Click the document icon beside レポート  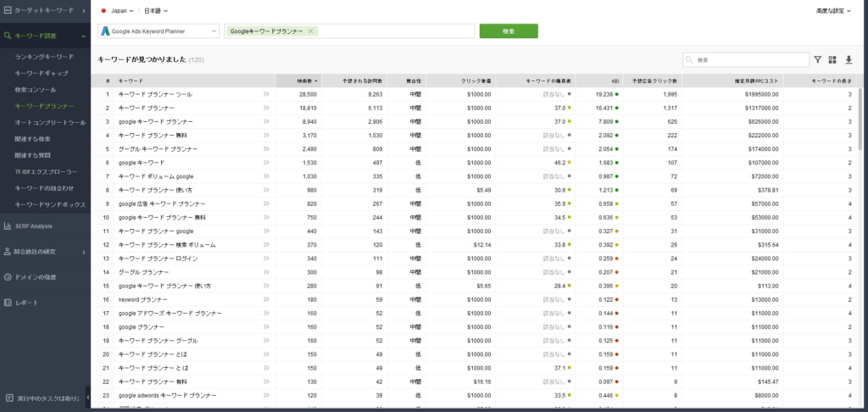click(7, 303)
